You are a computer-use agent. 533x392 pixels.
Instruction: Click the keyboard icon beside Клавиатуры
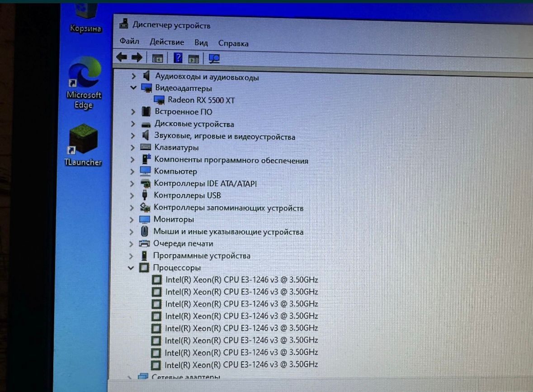(146, 147)
